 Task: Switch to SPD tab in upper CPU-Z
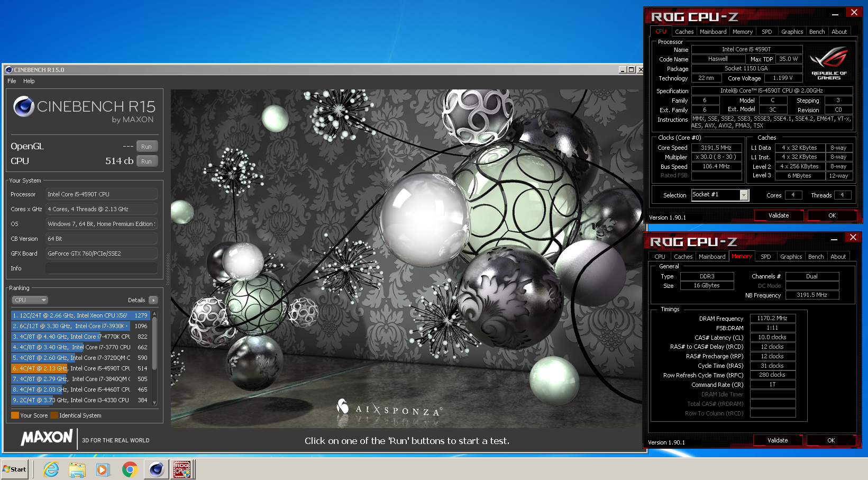[767, 32]
